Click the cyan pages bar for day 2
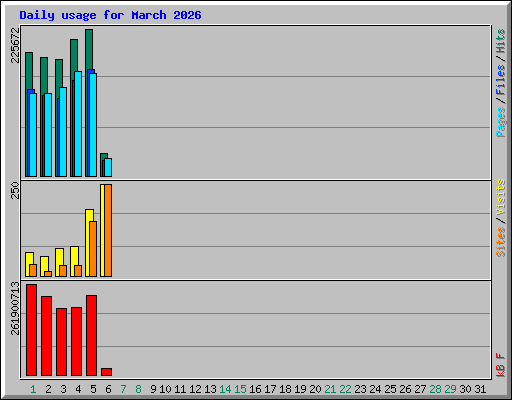 click(x=48, y=135)
